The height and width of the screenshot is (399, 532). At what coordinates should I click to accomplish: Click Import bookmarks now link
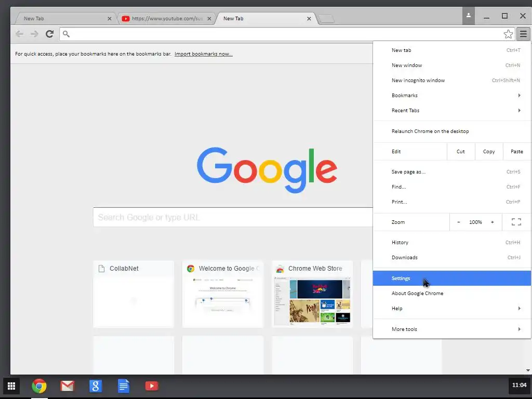[204, 54]
